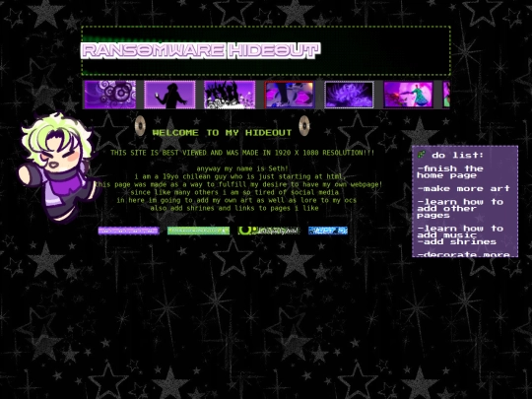The width and height of the screenshot is (532, 399).
Task: Click the 'also add shrines and links' line
Action: 234,208
